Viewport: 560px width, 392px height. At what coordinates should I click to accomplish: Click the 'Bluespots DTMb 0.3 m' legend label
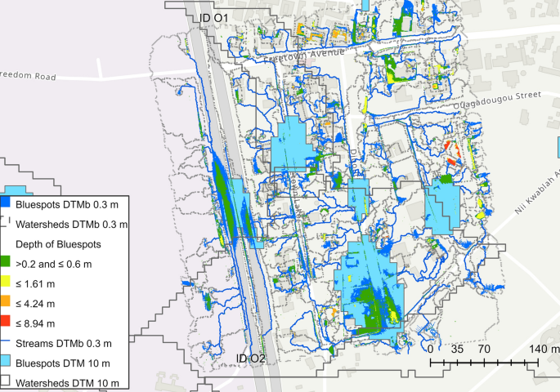tap(67, 205)
